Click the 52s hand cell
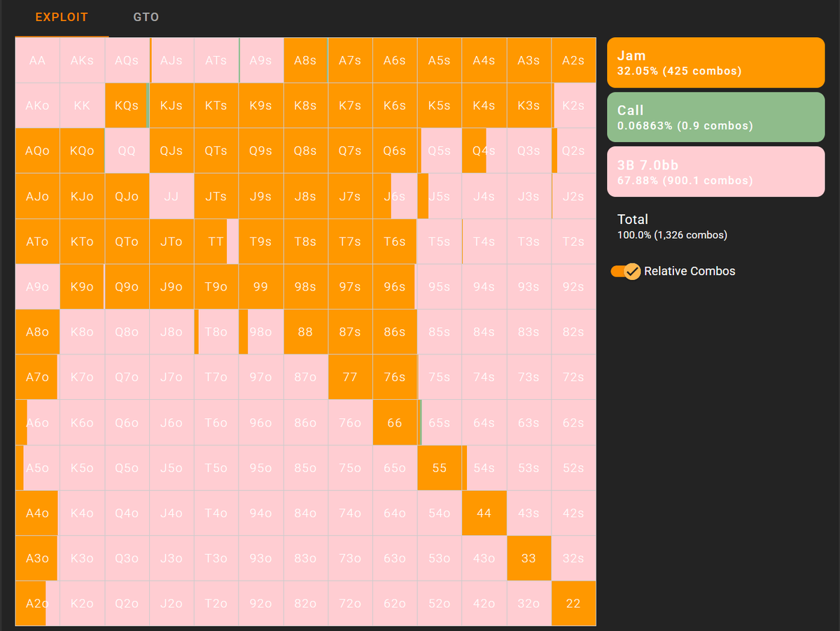This screenshot has width=840, height=631. tap(573, 468)
